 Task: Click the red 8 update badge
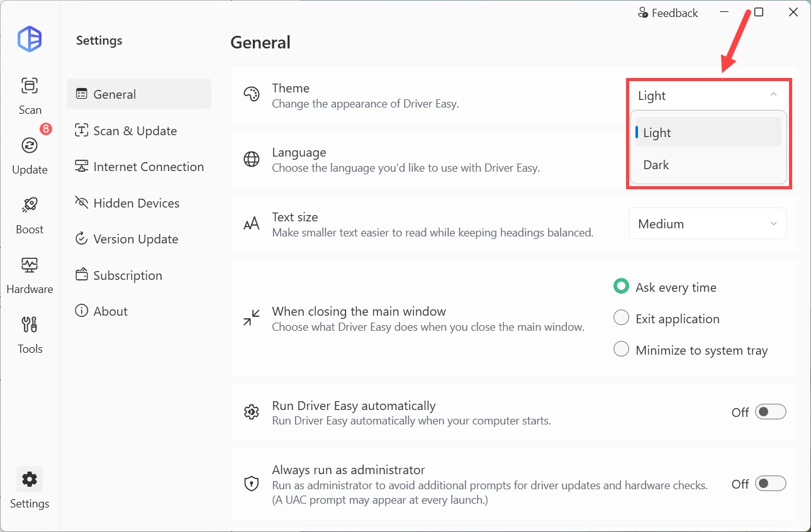[x=46, y=129]
